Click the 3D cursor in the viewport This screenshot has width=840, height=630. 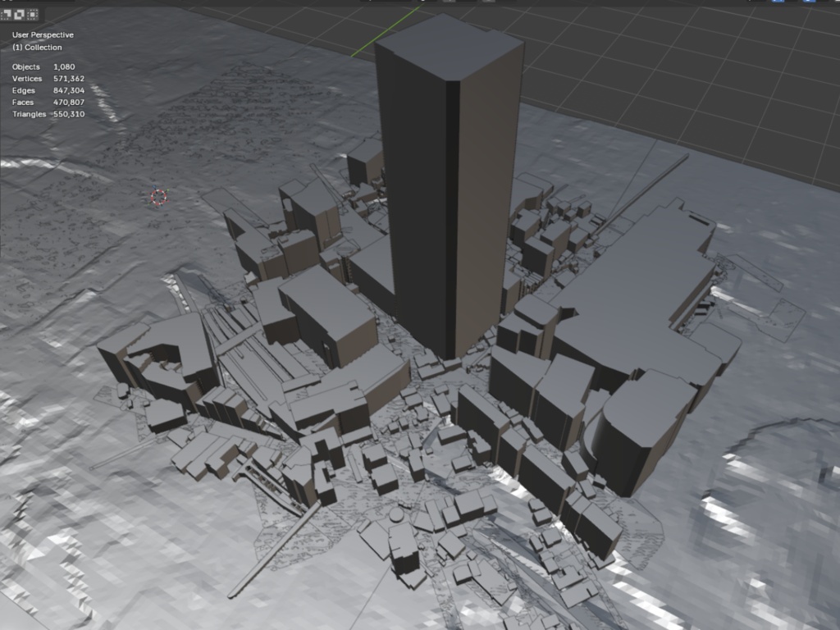pos(158,197)
